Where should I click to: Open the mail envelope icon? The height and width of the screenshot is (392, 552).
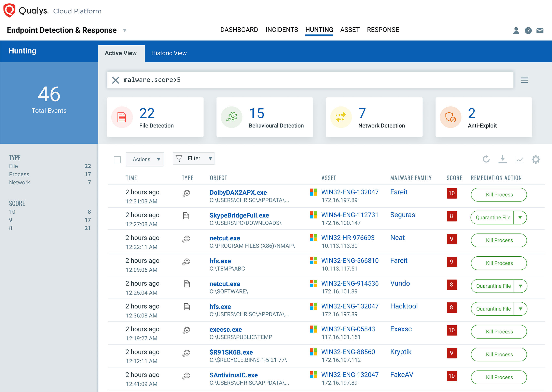(540, 31)
